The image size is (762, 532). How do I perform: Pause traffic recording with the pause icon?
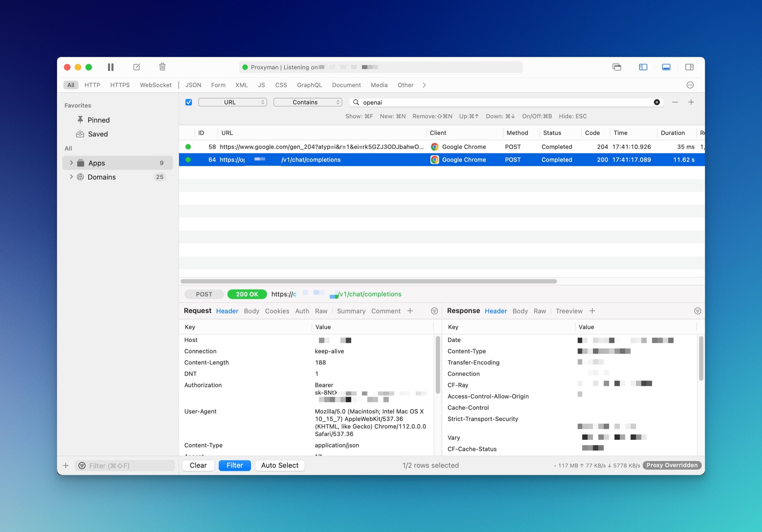click(x=110, y=67)
